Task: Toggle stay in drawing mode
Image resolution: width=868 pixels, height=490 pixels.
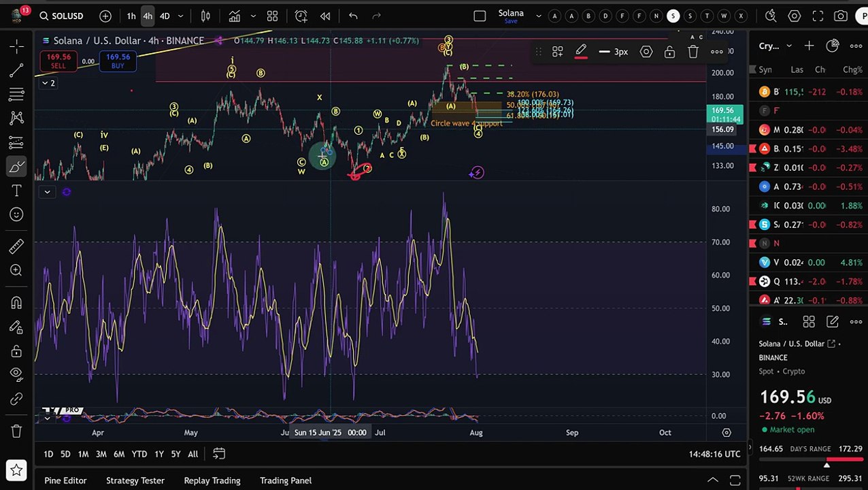Action: coord(17,327)
